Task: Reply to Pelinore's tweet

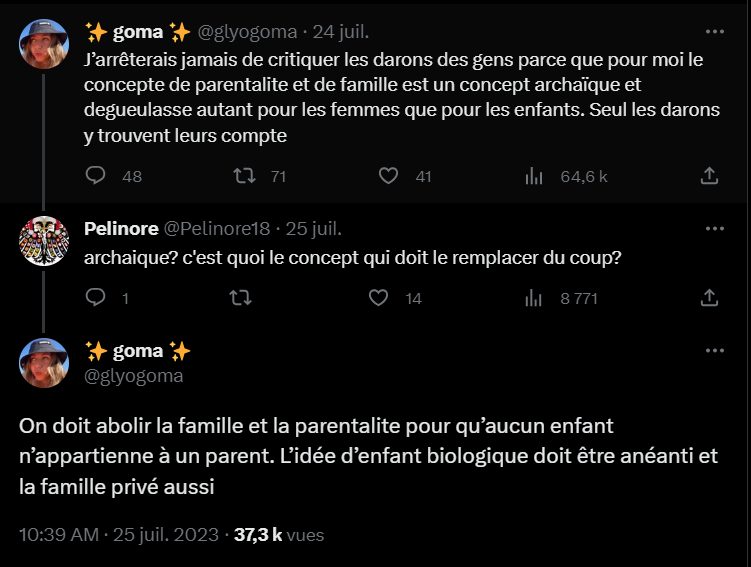Action: coord(96,297)
